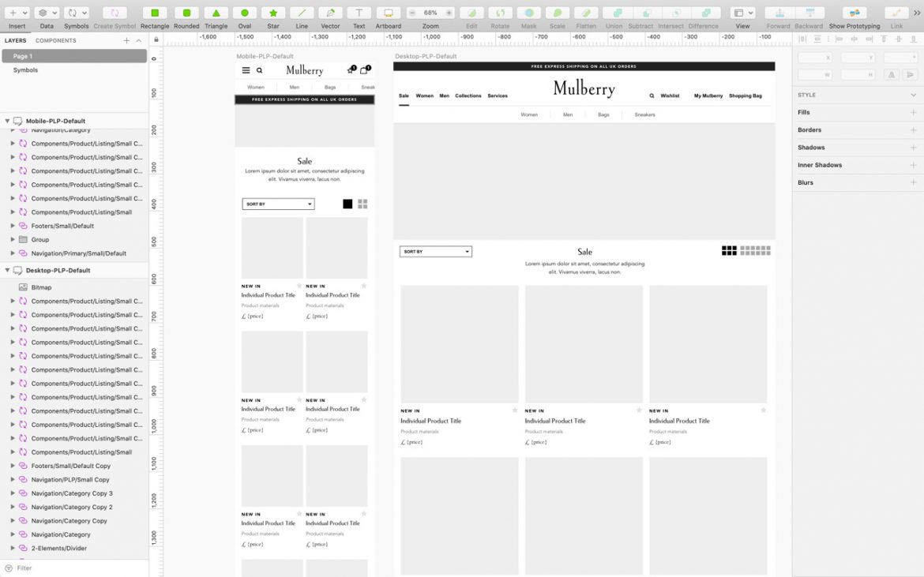
Task: Click the Mask toolbar icon
Action: coord(528,13)
